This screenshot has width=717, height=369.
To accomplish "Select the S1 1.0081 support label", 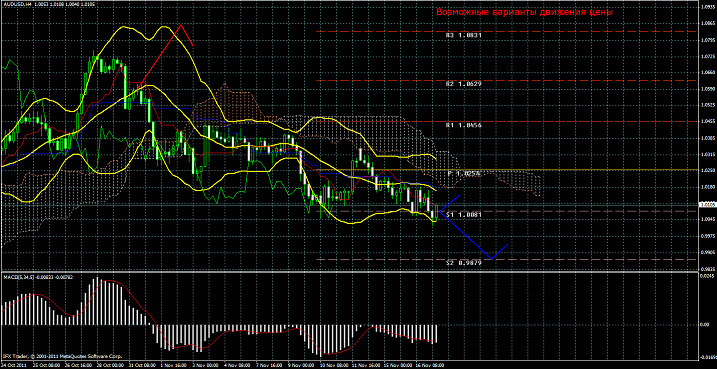I will [462, 214].
